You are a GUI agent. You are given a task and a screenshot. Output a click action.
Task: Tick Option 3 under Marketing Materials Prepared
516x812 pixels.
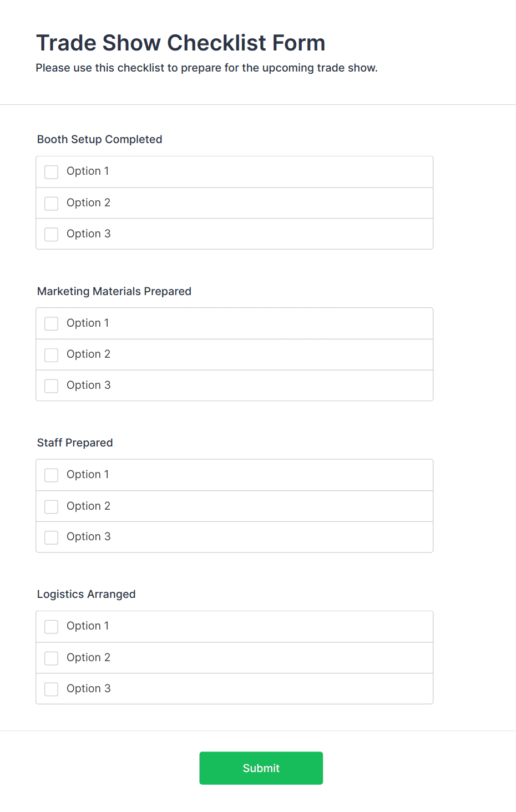pyautogui.click(x=52, y=385)
